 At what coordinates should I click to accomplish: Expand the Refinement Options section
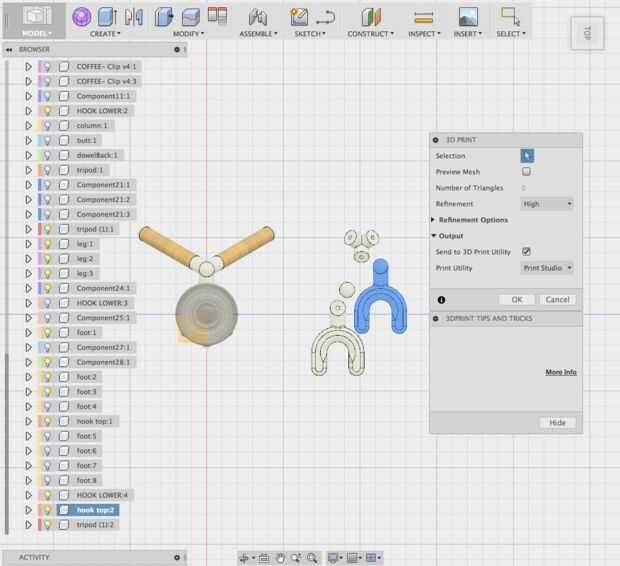pyautogui.click(x=433, y=220)
